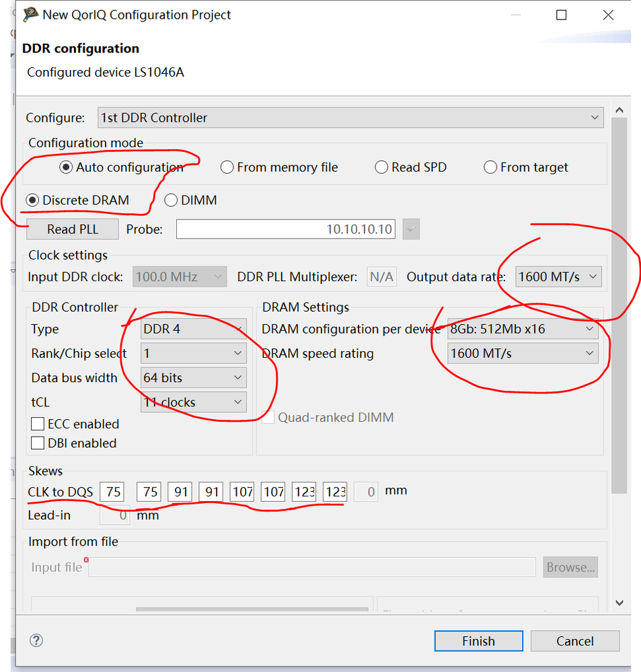
Task: Expand the DDR Controller Type dropdown
Action: click(x=194, y=329)
